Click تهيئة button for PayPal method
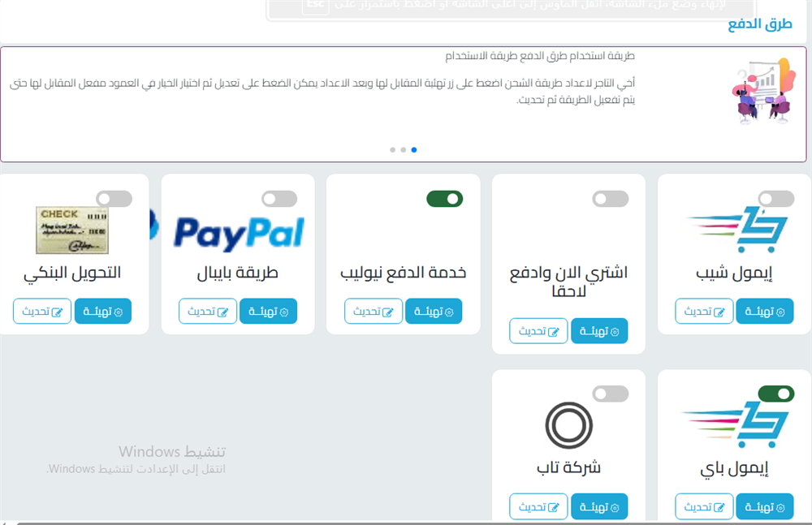The height and width of the screenshot is (525, 812). coord(268,311)
